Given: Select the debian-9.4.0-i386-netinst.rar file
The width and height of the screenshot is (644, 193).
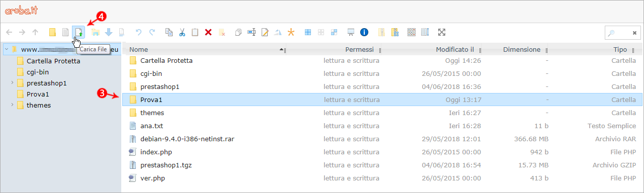Looking at the screenshot, I should [382, 139].
